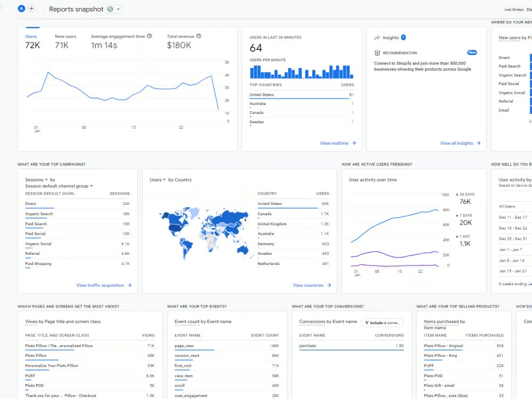Screen dimensions: 532x399
Task: Click the Referral sessions row
Action: 77,254
